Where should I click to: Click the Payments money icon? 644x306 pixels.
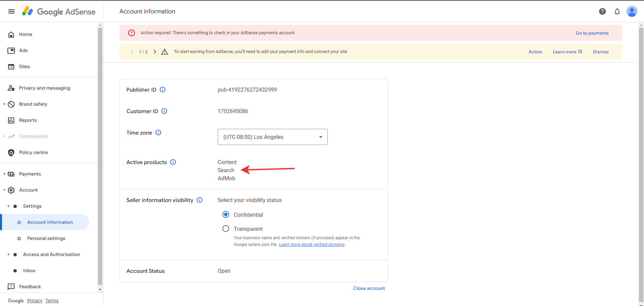[11, 174]
